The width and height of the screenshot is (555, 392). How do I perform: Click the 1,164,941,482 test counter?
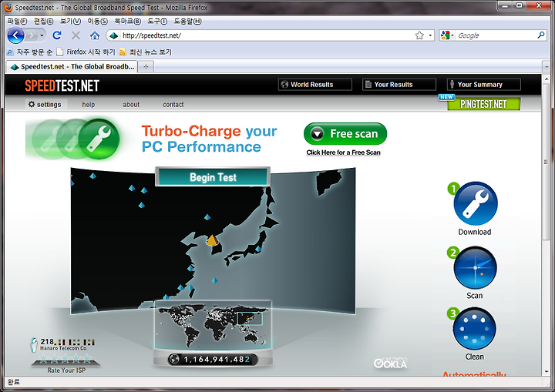pos(217,360)
